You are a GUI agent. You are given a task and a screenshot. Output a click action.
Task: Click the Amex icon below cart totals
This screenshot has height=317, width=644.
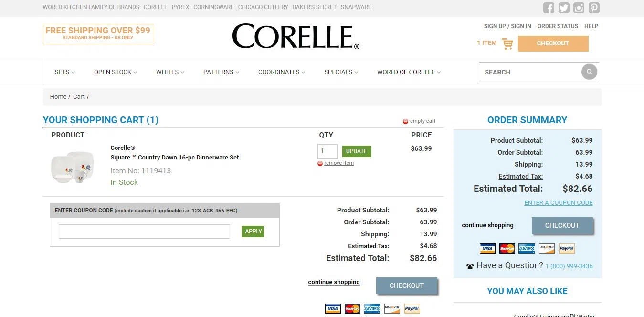[x=372, y=308]
